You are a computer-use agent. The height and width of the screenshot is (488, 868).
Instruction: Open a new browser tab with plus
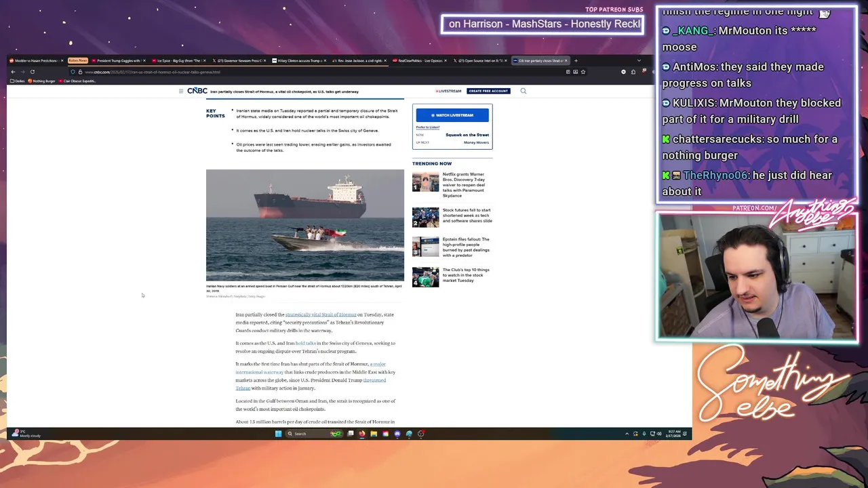point(576,60)
